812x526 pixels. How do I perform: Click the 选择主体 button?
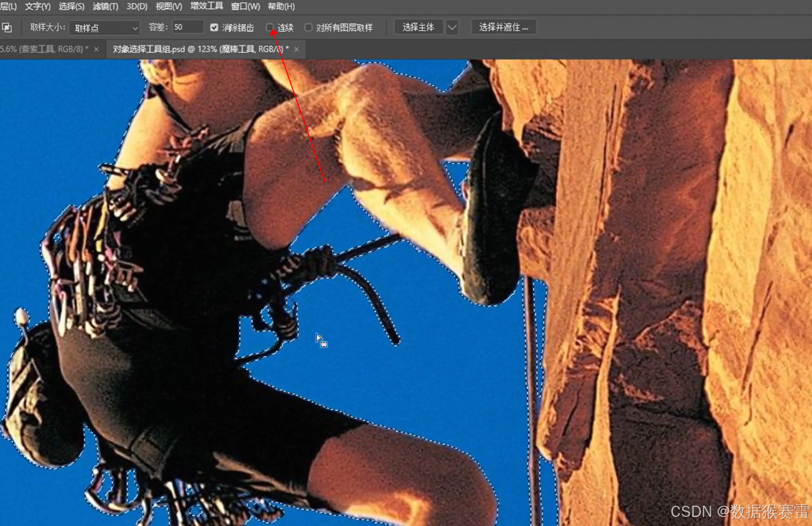tap(419, 27)
